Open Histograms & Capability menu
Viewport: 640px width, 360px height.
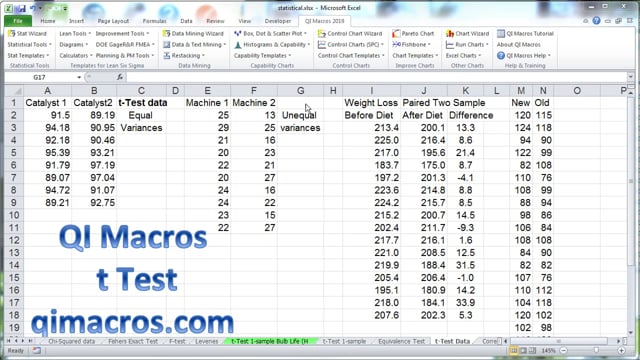point(272,44)
